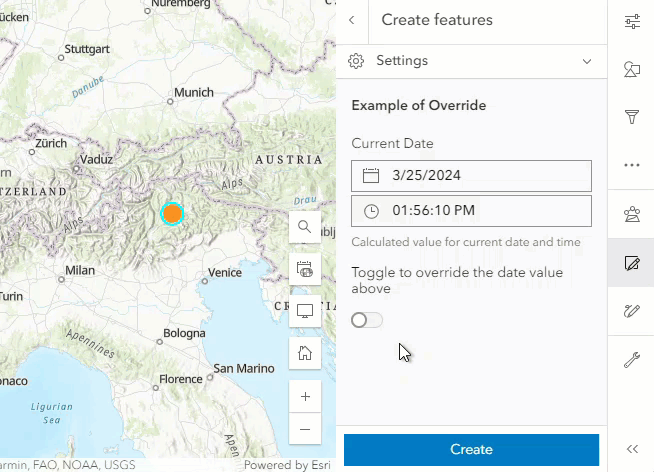This screenshot has height=472, width=654.
Task: Open the map search tool
Action: point(305,227)
